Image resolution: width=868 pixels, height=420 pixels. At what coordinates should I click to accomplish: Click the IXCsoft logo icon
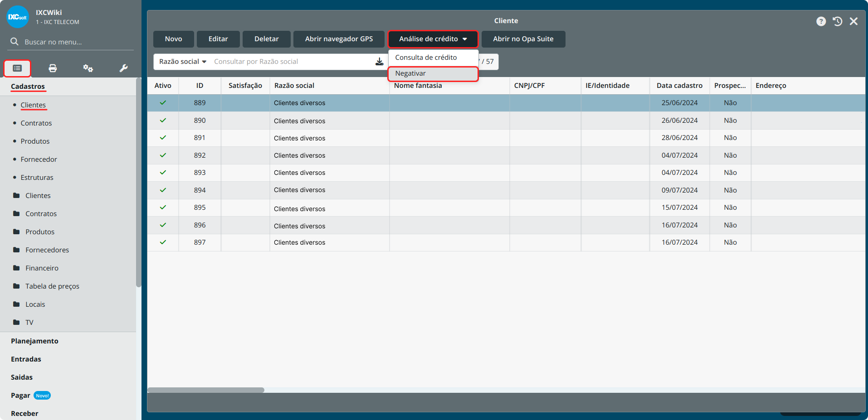pos(18,17)
